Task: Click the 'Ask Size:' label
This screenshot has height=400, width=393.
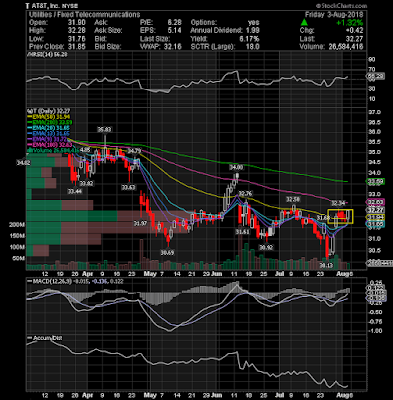Action: 108,31
